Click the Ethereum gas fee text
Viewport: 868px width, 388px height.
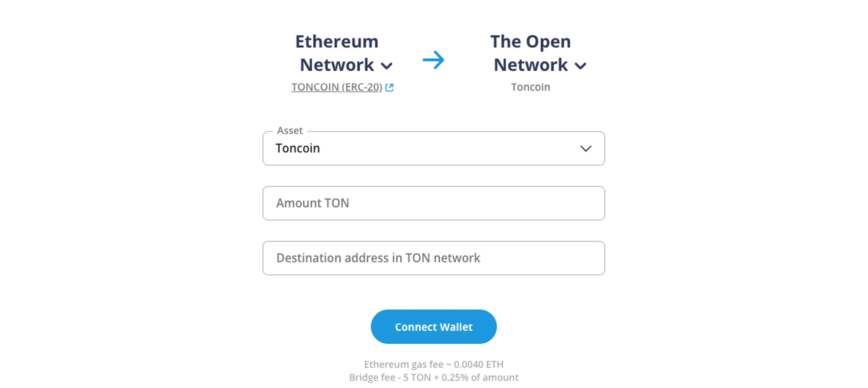pyautogui.click(x=434, y=364)
